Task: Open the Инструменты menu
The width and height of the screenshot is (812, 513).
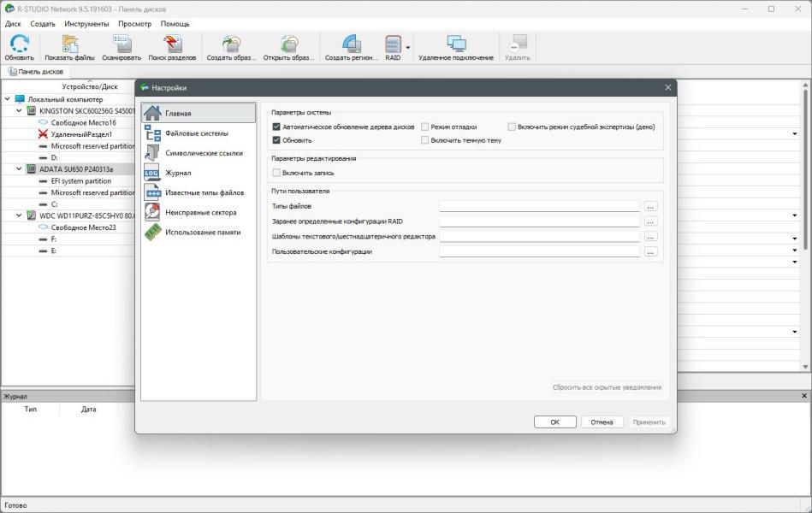Action: coord(86,24)
